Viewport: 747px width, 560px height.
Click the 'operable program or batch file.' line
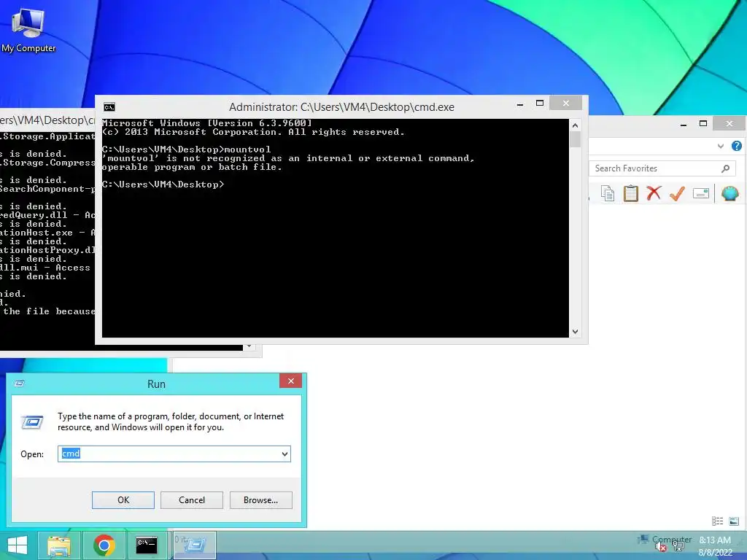[192, 167]
